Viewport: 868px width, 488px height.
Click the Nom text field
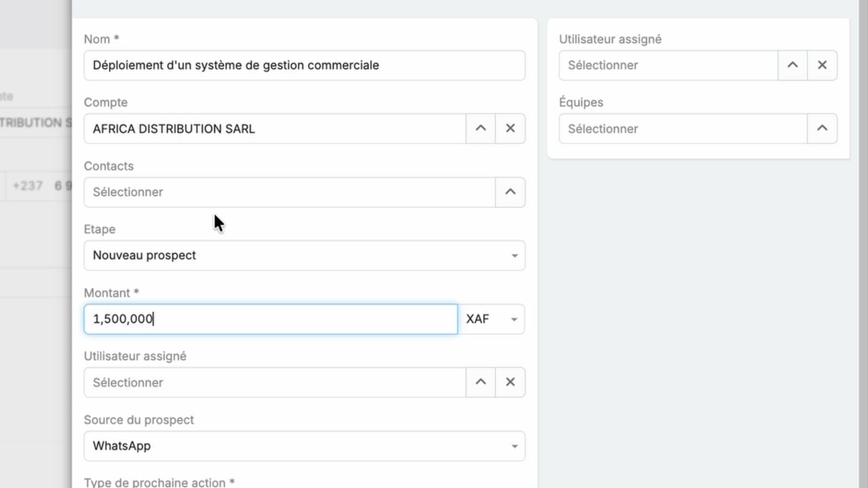(304, 65)
